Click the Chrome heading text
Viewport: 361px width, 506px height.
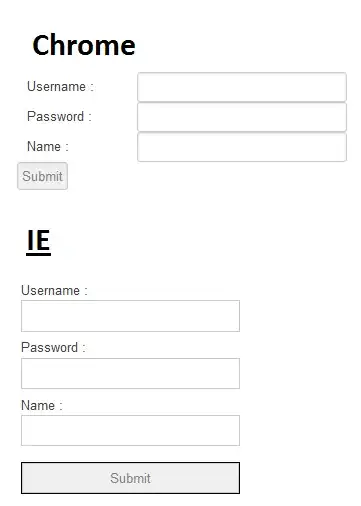pyautogui.click(x=84, y=45)
